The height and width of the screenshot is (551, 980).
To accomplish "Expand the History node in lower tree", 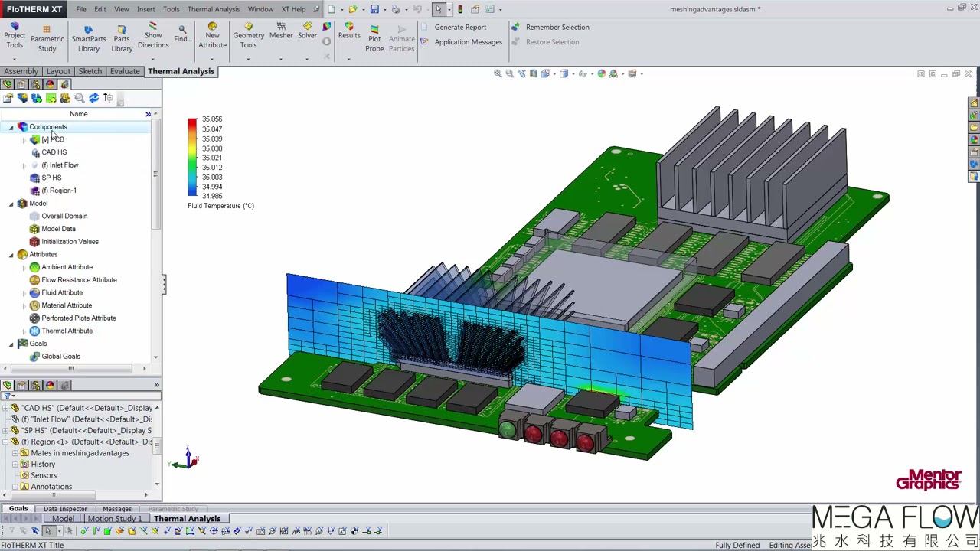I will click(15, 464).
